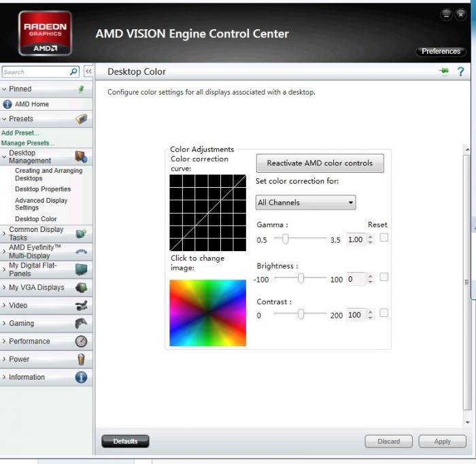Click the Manage Presets link

tap(27, 143)
